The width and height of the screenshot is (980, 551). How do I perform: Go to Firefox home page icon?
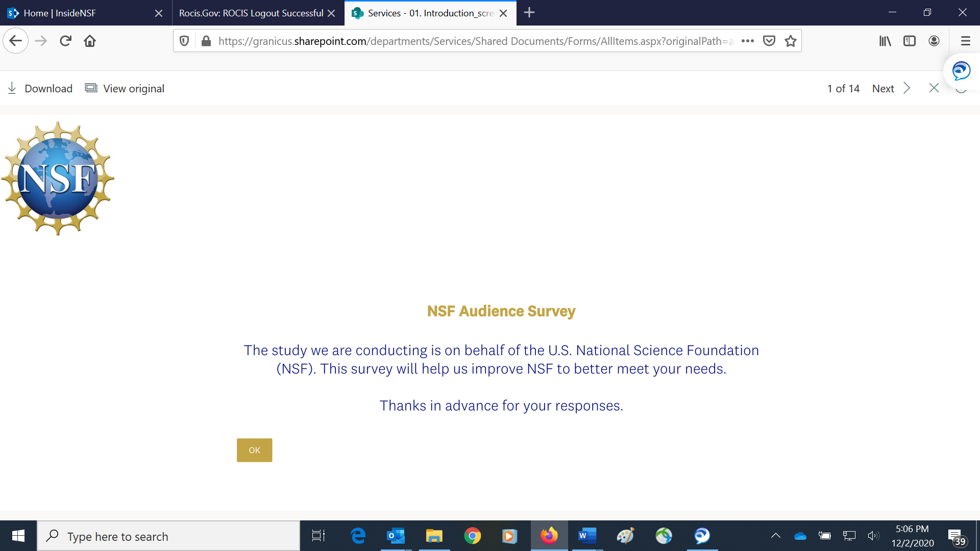pyautogui.click(x=90, y=41)
